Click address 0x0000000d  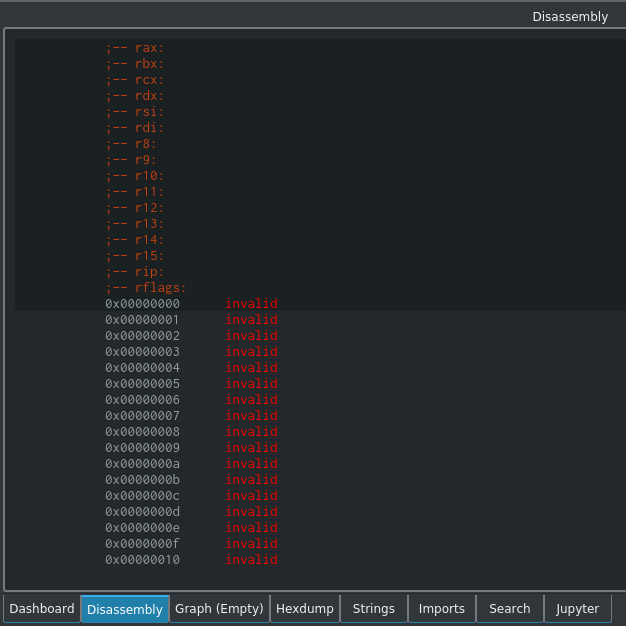pyautogui.click(x=143, y=511)
